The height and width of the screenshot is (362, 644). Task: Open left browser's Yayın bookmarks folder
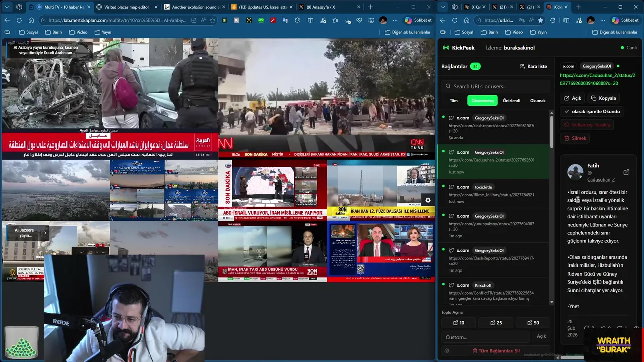[103, 32]
